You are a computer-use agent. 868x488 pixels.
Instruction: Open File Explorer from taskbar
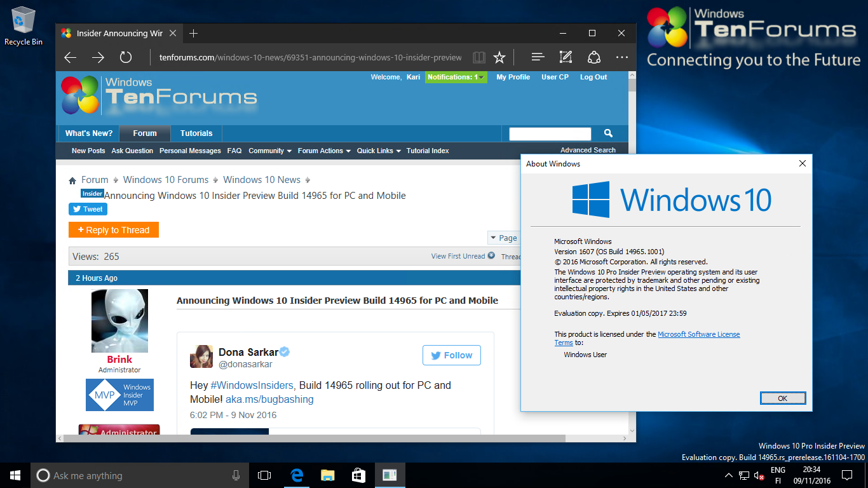coord(327,475)
